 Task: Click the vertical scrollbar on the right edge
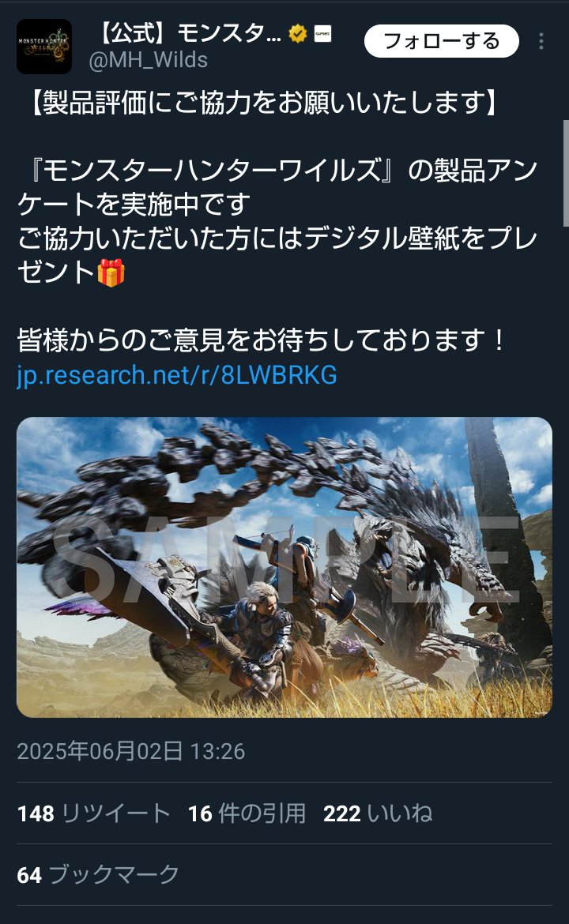[x=566, y=173]
